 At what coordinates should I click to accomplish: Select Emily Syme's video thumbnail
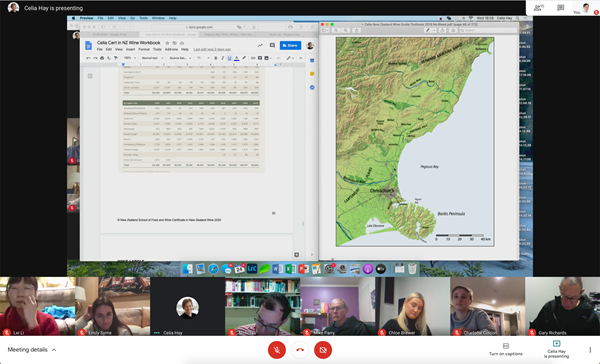pos(112,306)
